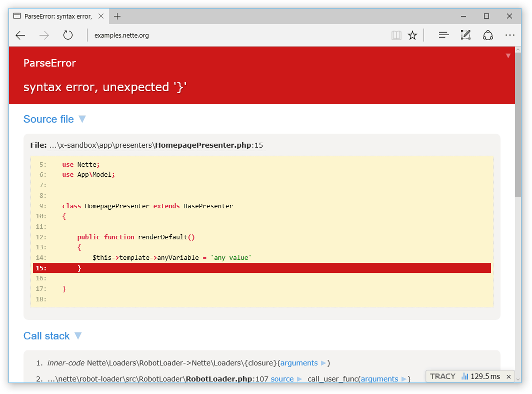The width and height of the screenshot is (532, 394).
Task: Share the current page
Action: (487, 35)
